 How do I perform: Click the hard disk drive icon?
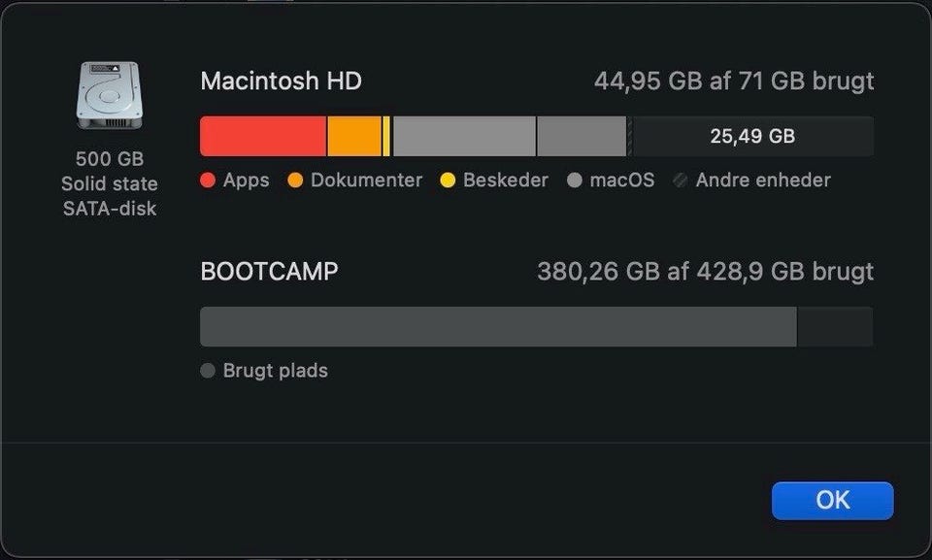pyautogui.click(x=109, y=95)
